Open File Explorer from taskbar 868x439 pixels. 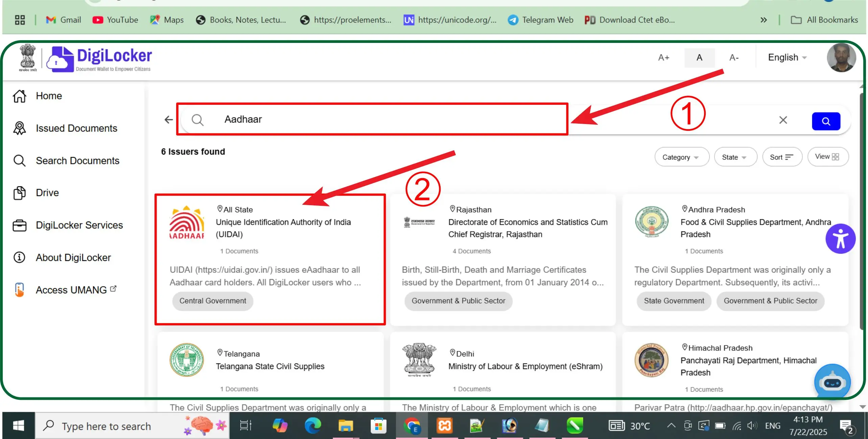346,426
